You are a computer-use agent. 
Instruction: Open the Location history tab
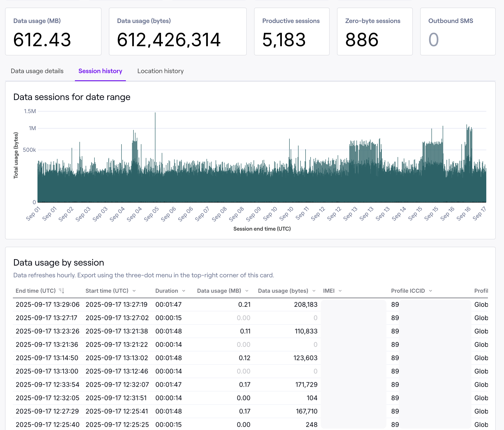(160, 71)
